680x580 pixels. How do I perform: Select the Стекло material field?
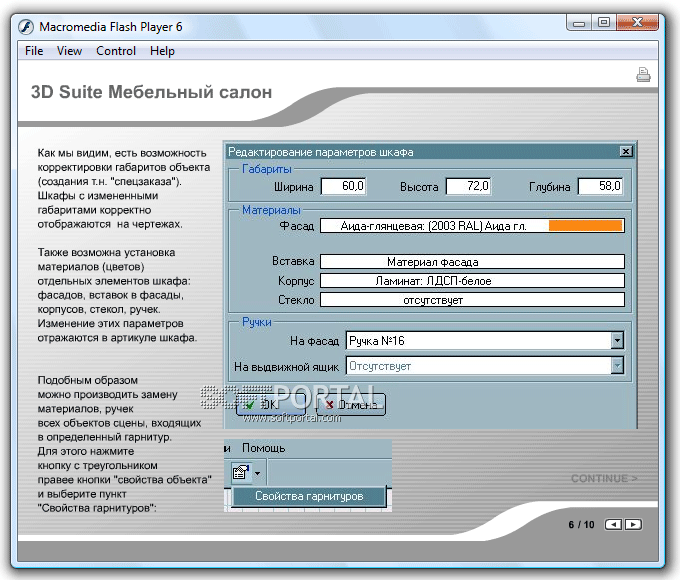tap(472, 300)
